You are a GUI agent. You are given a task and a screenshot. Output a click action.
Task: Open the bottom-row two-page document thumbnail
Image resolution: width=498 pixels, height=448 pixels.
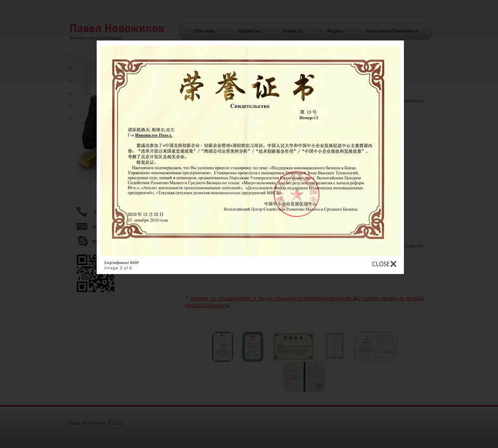tap(304, 377)
